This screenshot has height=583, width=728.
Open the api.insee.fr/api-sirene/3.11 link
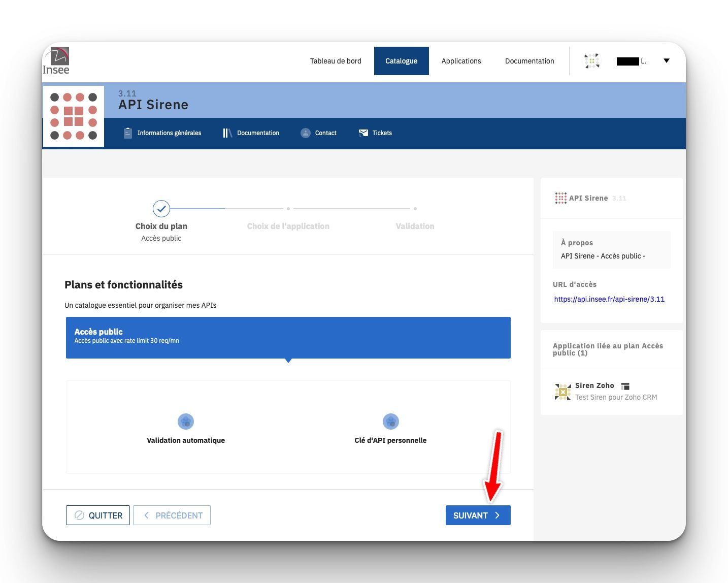click(609, 299)
